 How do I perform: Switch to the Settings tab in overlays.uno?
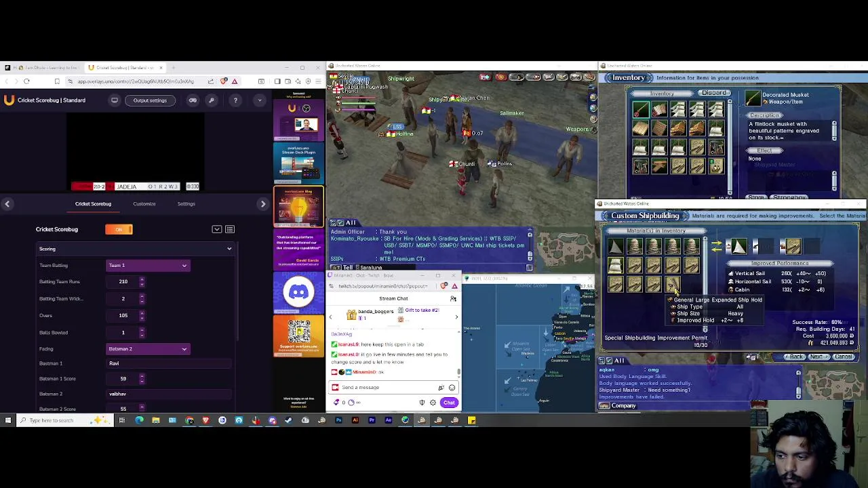(186, 203)
